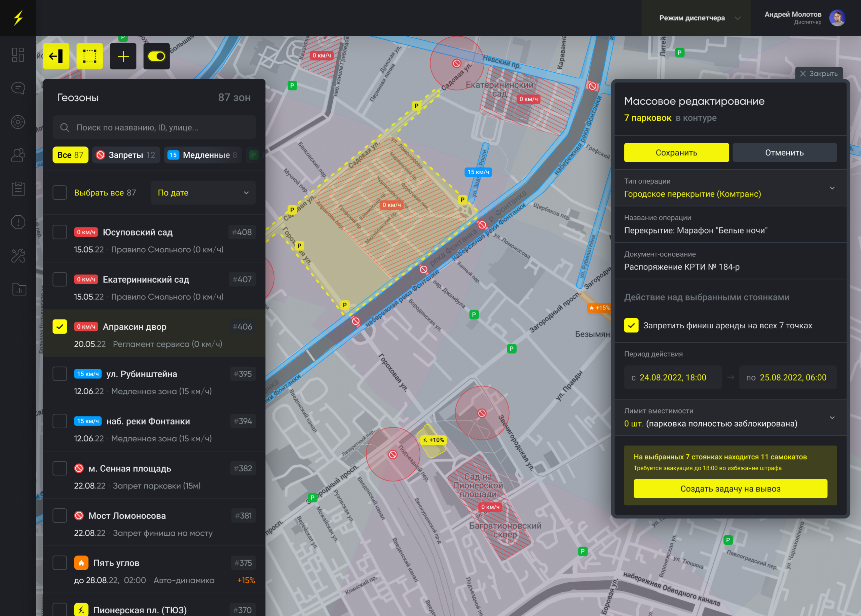
Task: Open the По дате sort dropdown
Action: point(203,193)
